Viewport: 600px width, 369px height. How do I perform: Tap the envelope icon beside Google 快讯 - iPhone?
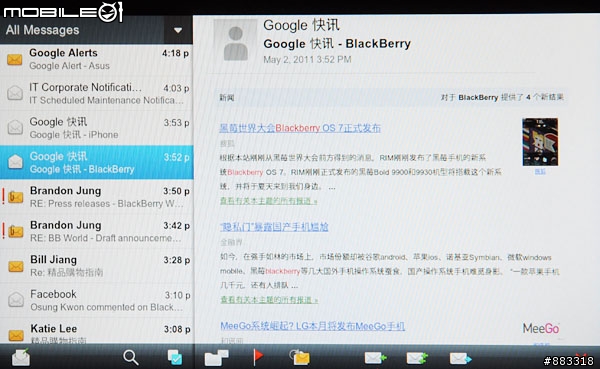click(15, 127)
